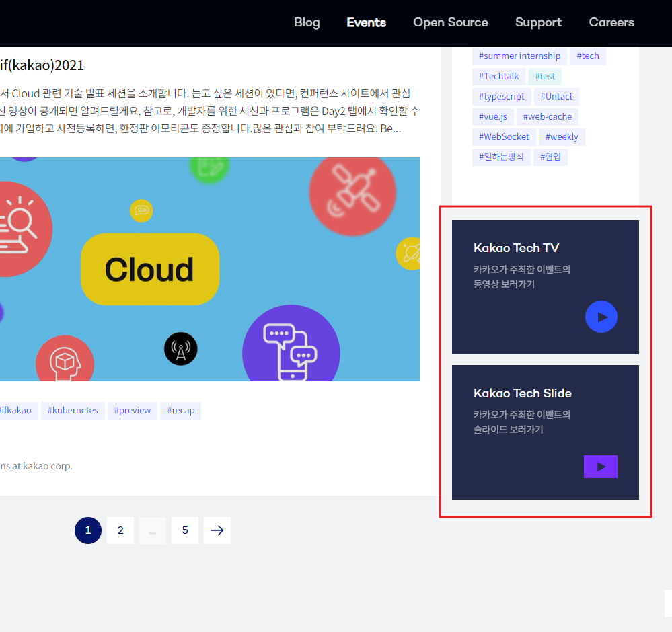Go to pagination page 1

point(88,530)
